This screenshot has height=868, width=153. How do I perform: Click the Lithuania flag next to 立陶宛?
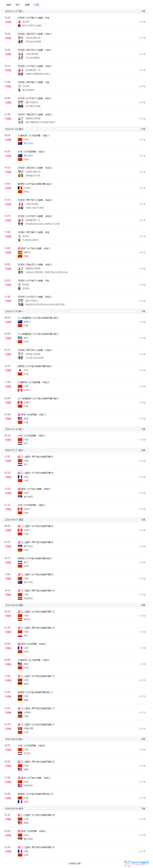tap(20, 712)
